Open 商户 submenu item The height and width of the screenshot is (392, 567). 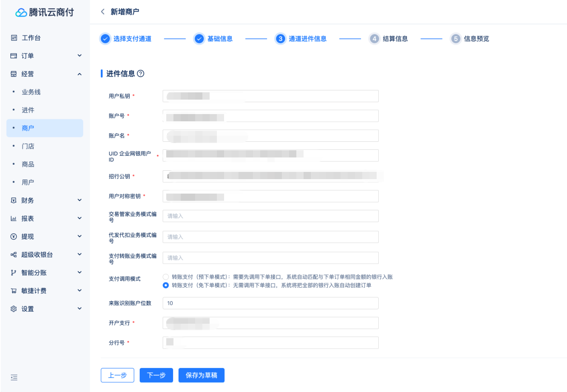click(45, 128)
